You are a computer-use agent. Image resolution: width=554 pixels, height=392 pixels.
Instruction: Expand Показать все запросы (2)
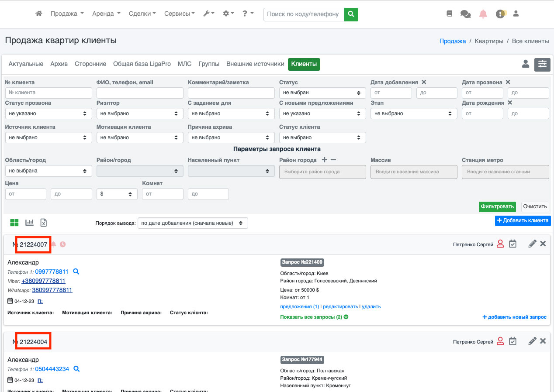point(314,317)
